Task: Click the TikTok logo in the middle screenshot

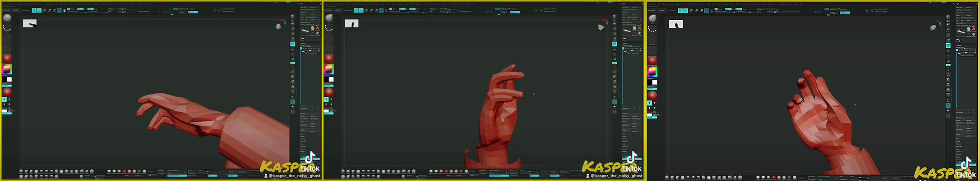Action: click(632, 158)
